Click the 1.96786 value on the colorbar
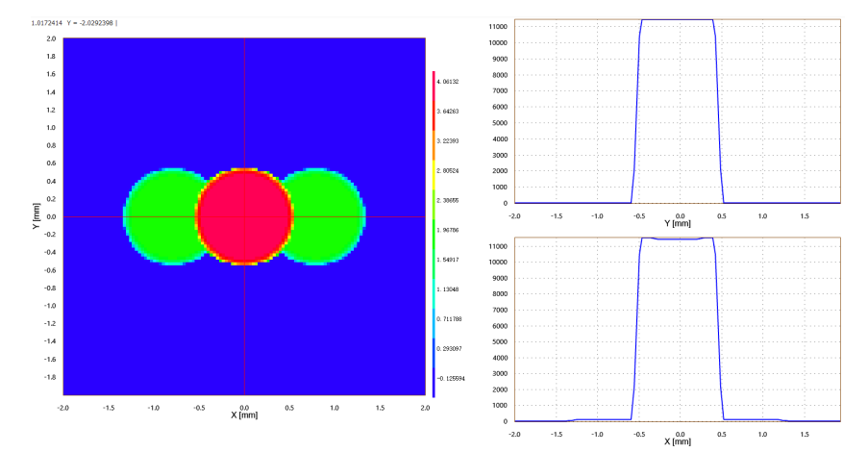Viewport: 868px width, 452px height. click(454, 231)
